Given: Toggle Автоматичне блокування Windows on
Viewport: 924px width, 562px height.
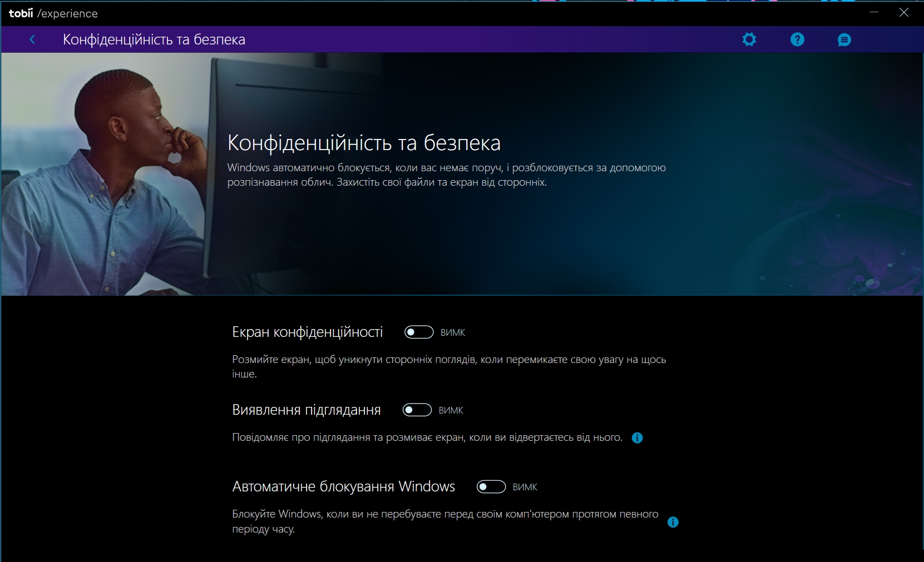Looking at the screenshot, I should click(x=491, y=487).
